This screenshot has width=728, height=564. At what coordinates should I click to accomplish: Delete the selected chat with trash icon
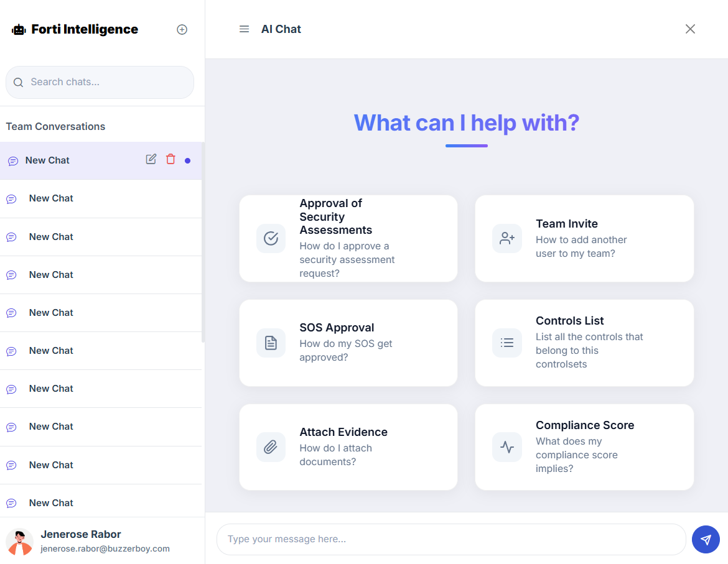170,159
